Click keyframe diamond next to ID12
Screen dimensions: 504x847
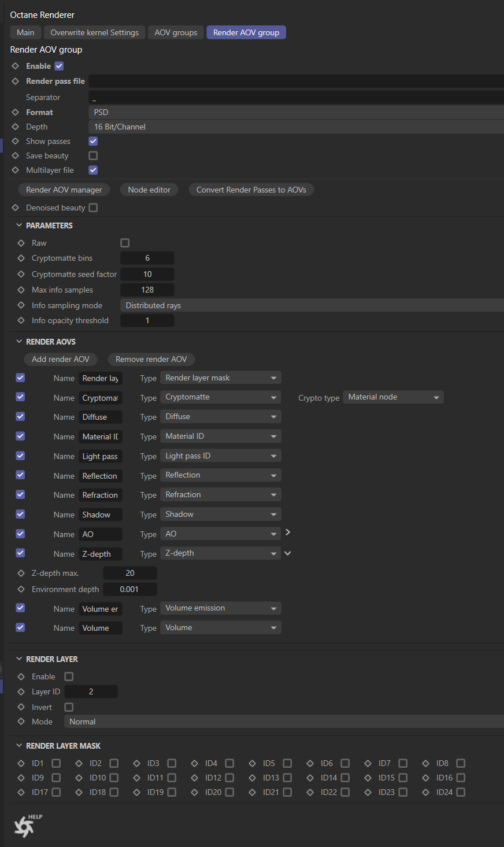coord(195,778)
